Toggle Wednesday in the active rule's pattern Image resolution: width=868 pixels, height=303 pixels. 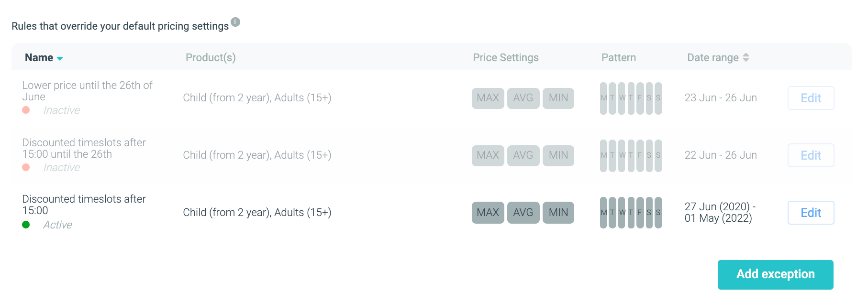[x=622, y=213]
